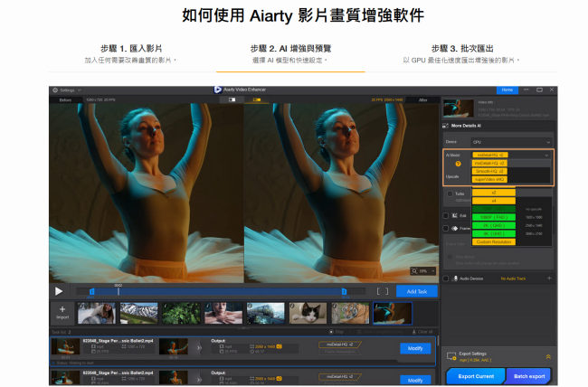Switch to side-by-side compare view icon
Screen dimensions: 588x387
(x=256, y=99)
